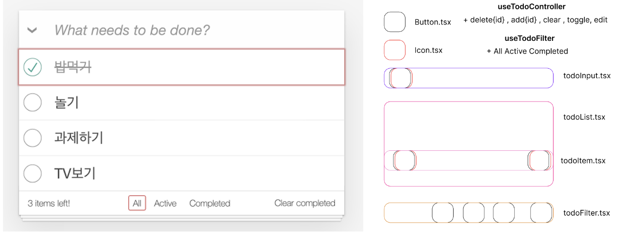Check off the 과제하기 todo circle
The image size is (644, 234).
point(33,138)
